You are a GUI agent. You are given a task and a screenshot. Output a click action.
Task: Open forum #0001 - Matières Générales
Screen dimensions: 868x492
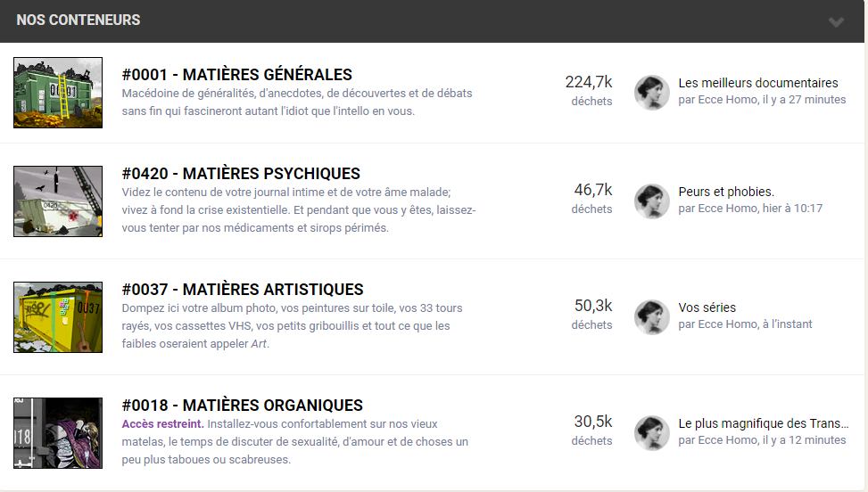click(237, 75)
